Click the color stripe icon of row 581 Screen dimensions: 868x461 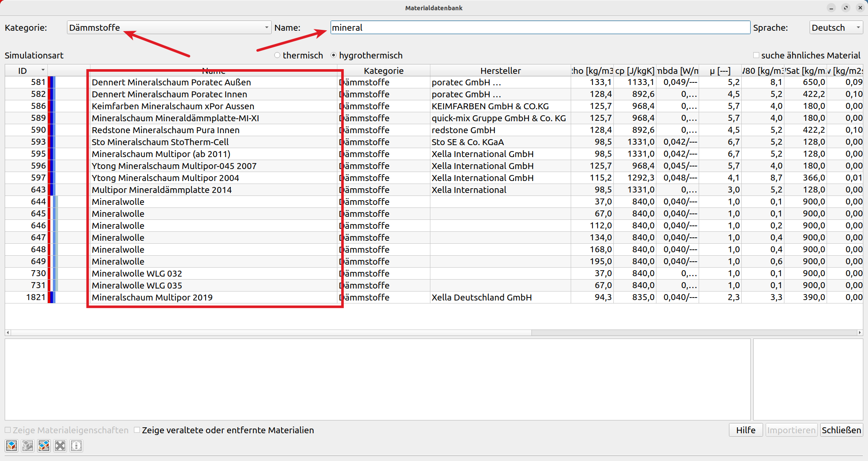52,82
